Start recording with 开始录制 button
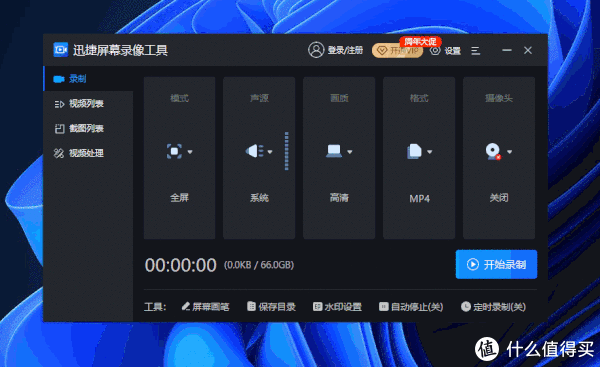Image resolution: width=600 pixels, height=367 pixels. [496, 264]
